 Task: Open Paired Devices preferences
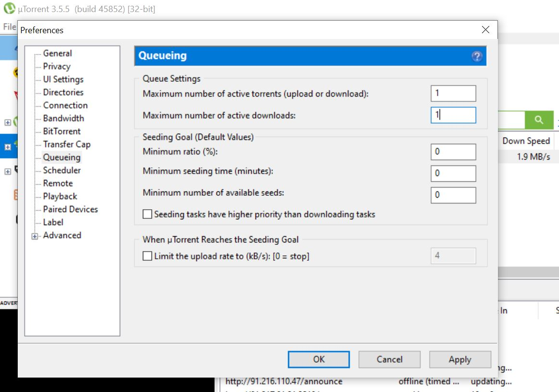pyautogui.click(x=70, y=209)
